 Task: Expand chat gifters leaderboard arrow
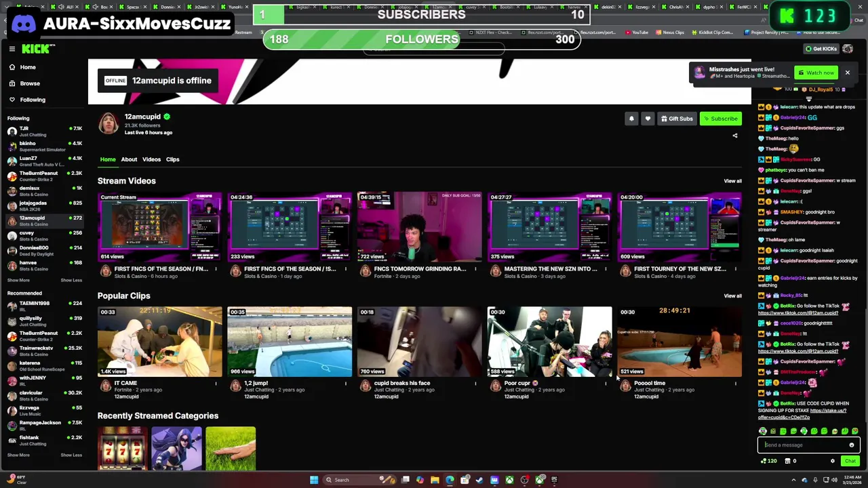click(x=808, y=99)
